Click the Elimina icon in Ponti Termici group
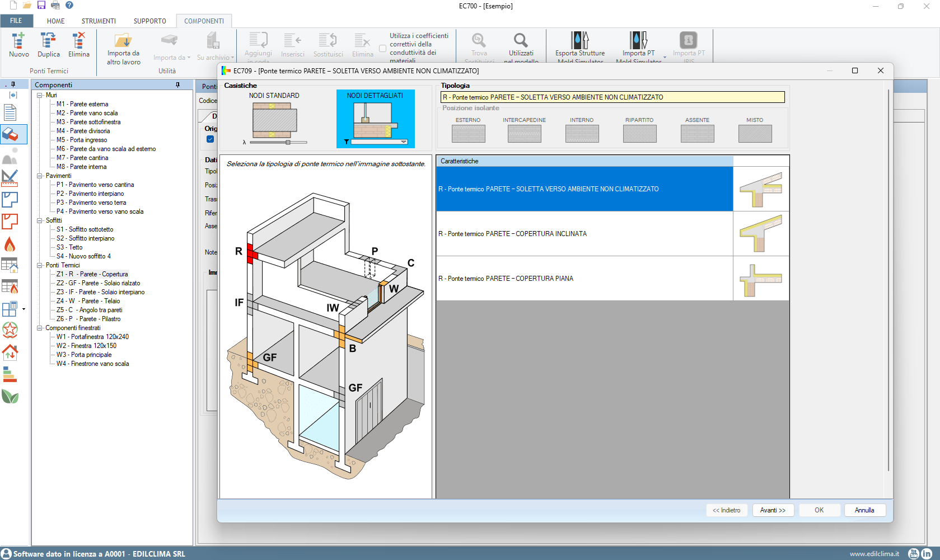Viewport: 940px width, 560px height. (x=78, y=41)
